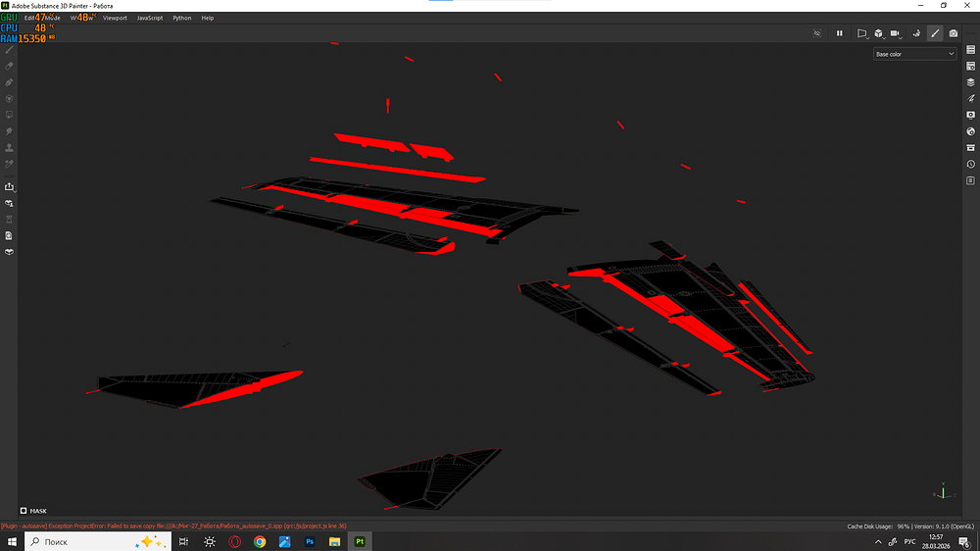Open Google Chrome from the taskbar
The height and width of the screenshot is (551, 980).
(260, 541)
